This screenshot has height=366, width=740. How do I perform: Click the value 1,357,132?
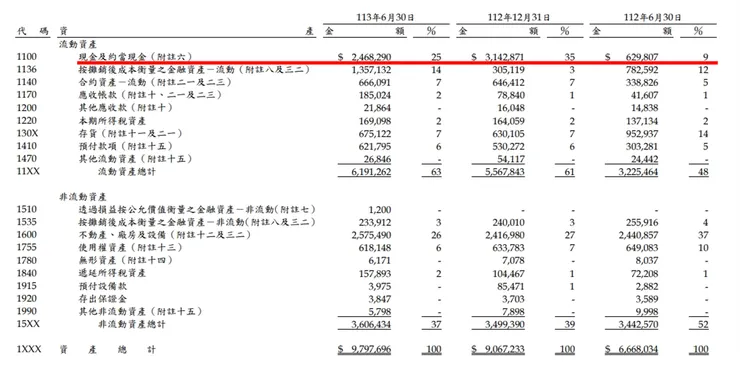tap(371, 70)
